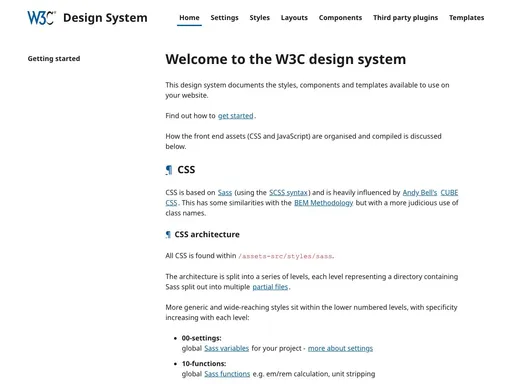Follow the "get started" link
Viewport: 512px width, 384px height.
pos(236,116)
